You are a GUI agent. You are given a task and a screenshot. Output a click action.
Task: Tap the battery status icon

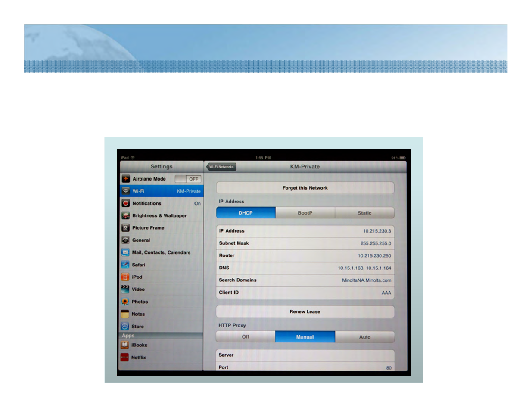403,158
